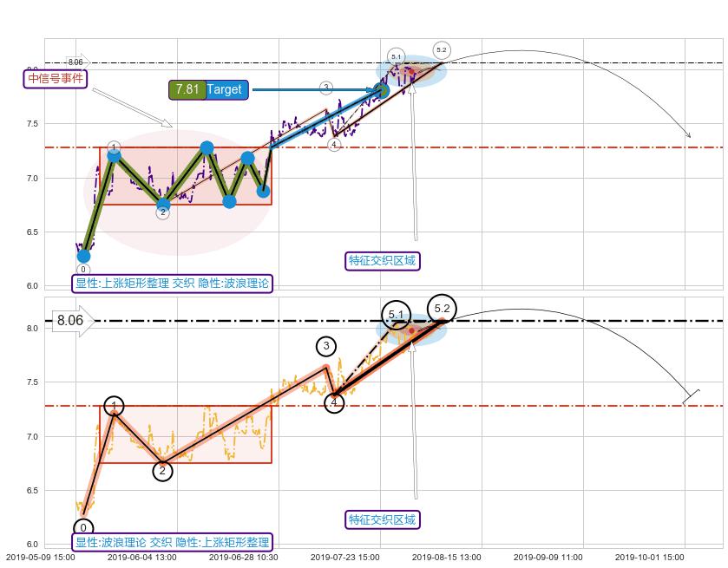Click wave marker 5.2 in the bottom chart
Screen dimensions: 728x568
(442, 309)
